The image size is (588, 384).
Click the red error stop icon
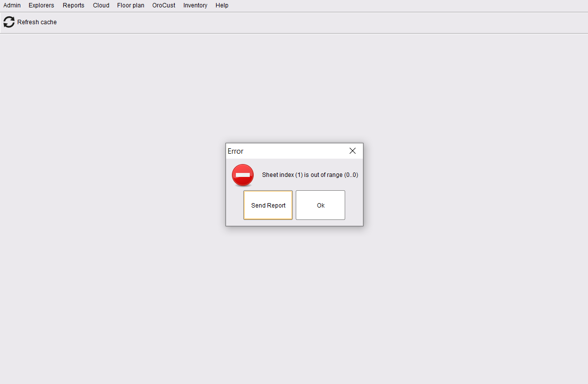[x=243, y=175]
